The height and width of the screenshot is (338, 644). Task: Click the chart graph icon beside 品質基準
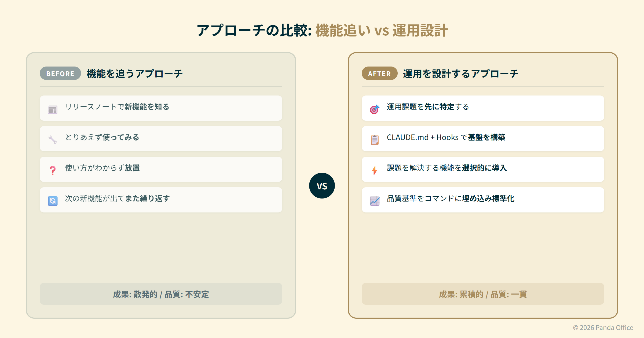[375, 201]
